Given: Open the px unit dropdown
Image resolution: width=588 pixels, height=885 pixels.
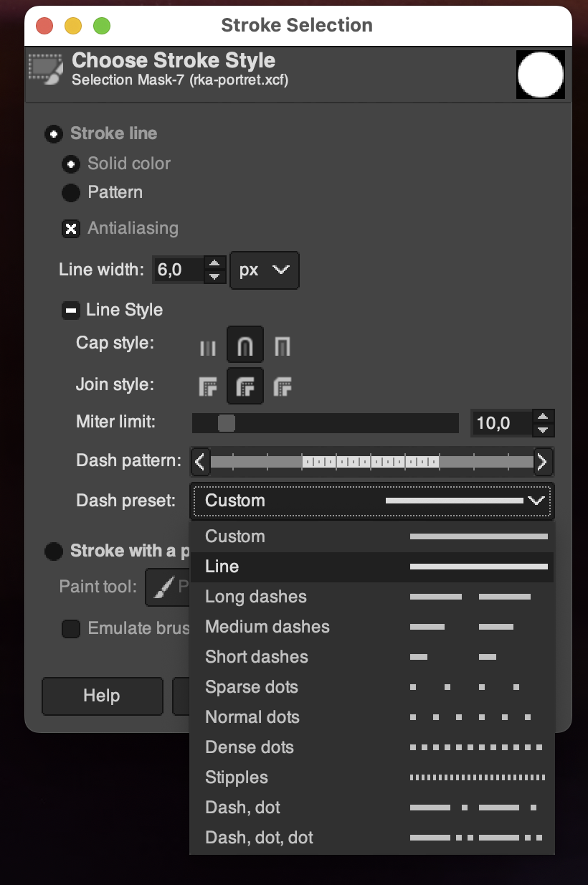Looking at the screenshot, I should tap(264, 270).
